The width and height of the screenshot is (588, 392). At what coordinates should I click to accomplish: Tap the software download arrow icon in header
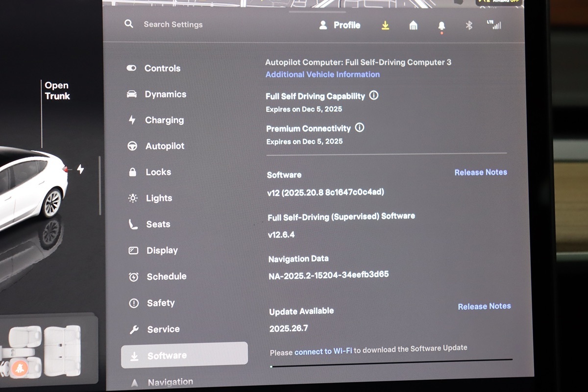click(x=386, y=25)
